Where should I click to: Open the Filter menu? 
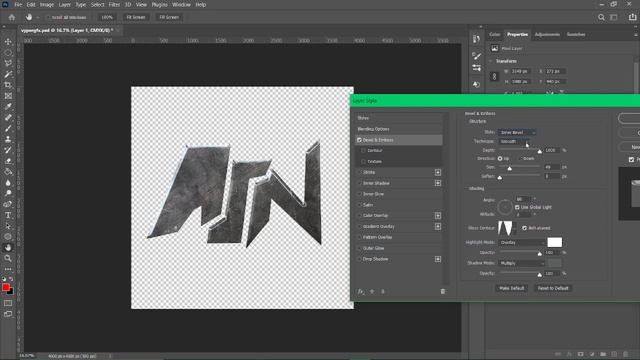pyautogui.click(x=114, y=4)
